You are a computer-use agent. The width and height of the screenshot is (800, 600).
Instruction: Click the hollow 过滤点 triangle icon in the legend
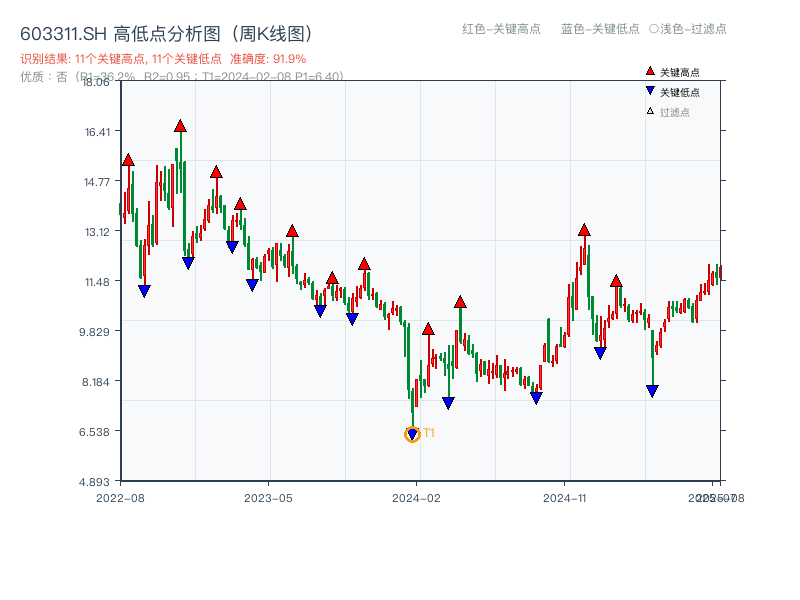tap(650, 111)
